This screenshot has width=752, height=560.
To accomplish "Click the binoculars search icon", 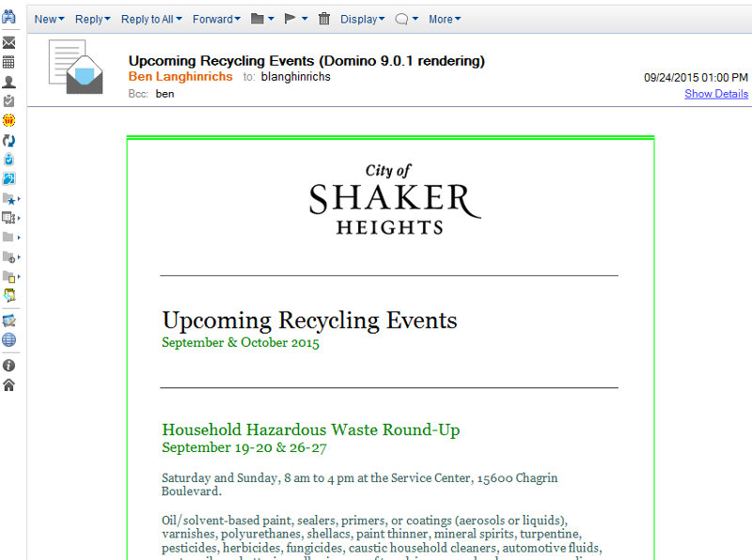I will tap(8, 19).
